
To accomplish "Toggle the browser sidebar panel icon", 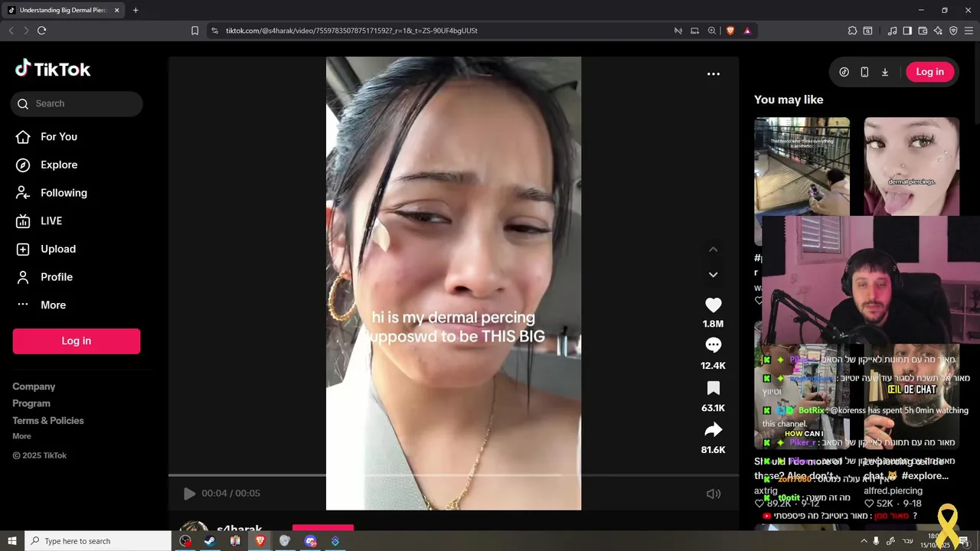I will pyautogui.click(x=907, y=31).
